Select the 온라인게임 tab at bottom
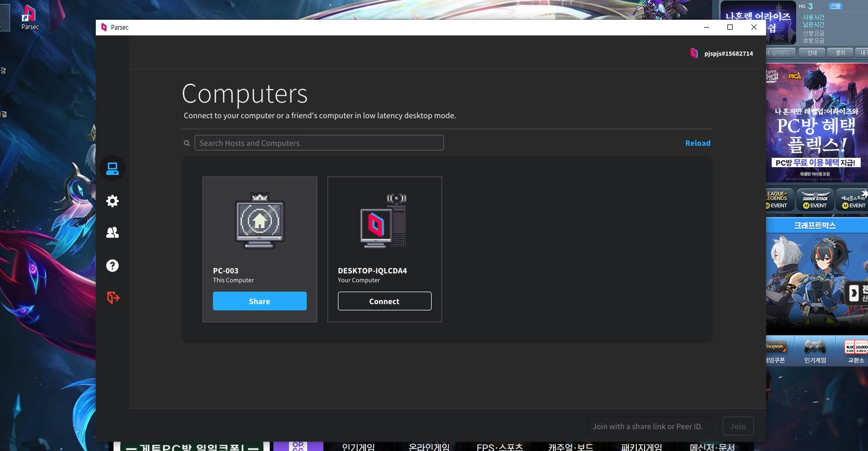Viewport: 868px width, 451px height. 429,447
